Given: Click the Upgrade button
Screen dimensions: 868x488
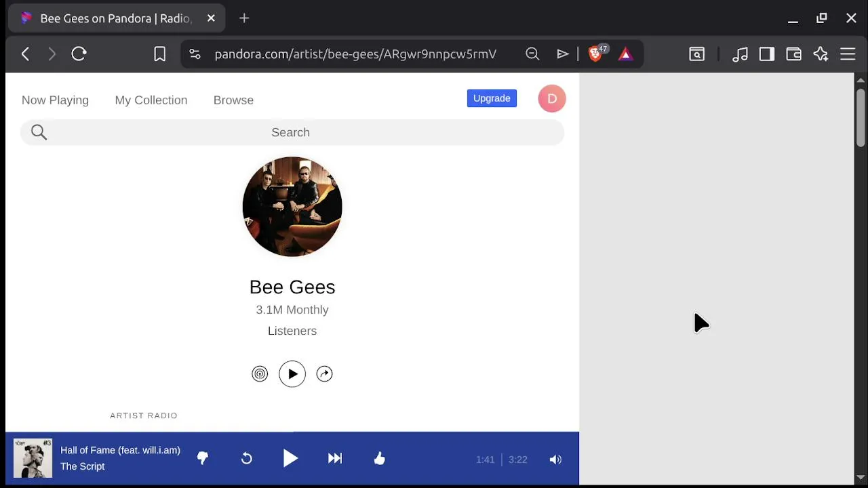Looking at the screenshot, I should point(492,98).
